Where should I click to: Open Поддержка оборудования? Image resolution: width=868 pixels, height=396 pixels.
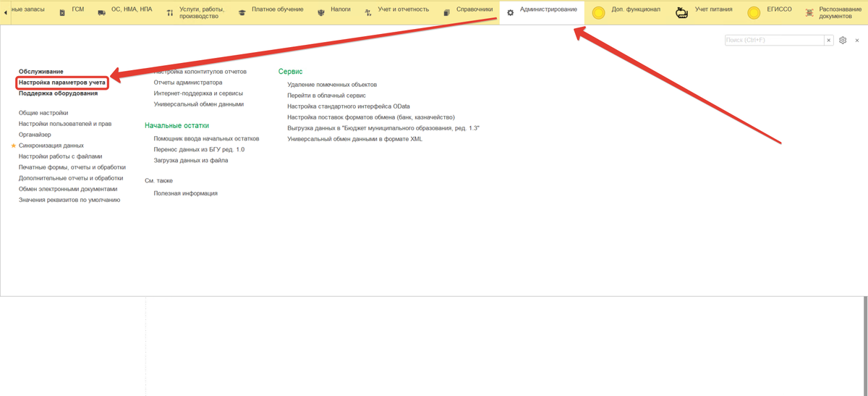(x=58, y=93)
